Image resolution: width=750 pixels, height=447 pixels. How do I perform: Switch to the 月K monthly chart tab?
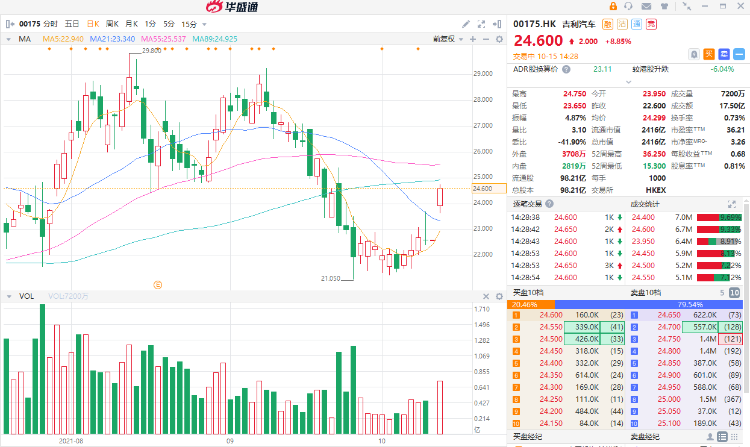point(131,22)
